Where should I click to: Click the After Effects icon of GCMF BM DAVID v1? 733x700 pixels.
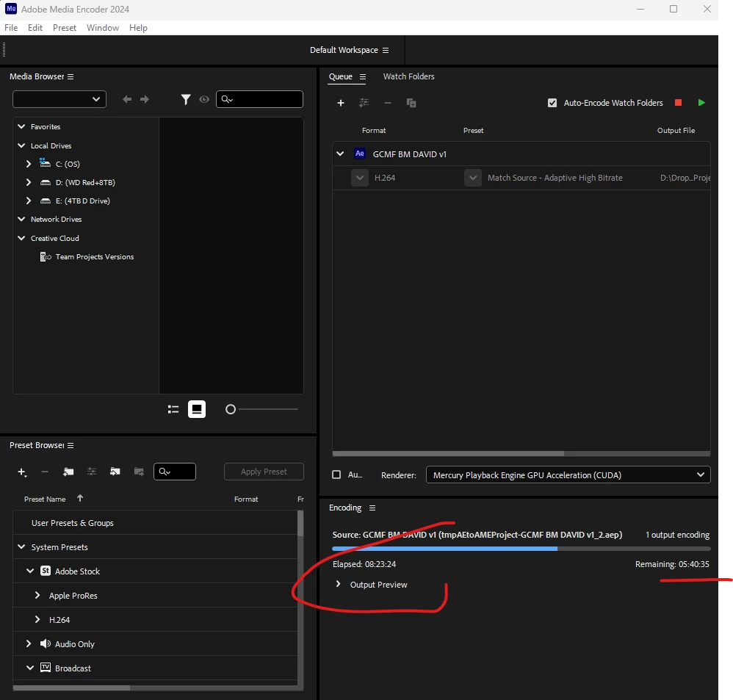[359, 154]
